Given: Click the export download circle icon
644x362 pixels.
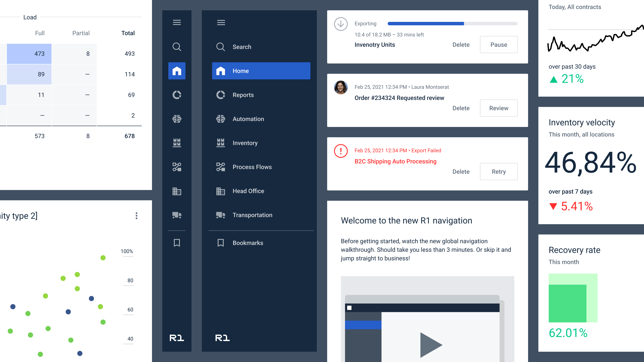Looking at the screenshot, I should click(x=341, y=24).
